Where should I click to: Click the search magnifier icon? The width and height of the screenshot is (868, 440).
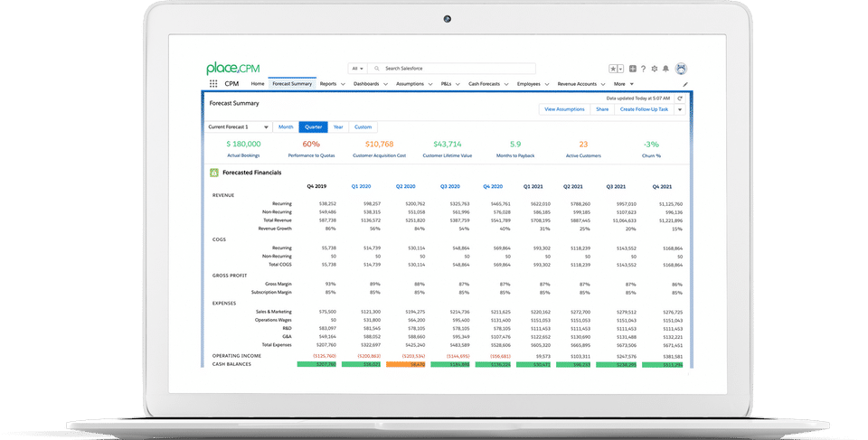tap(376, 69)
